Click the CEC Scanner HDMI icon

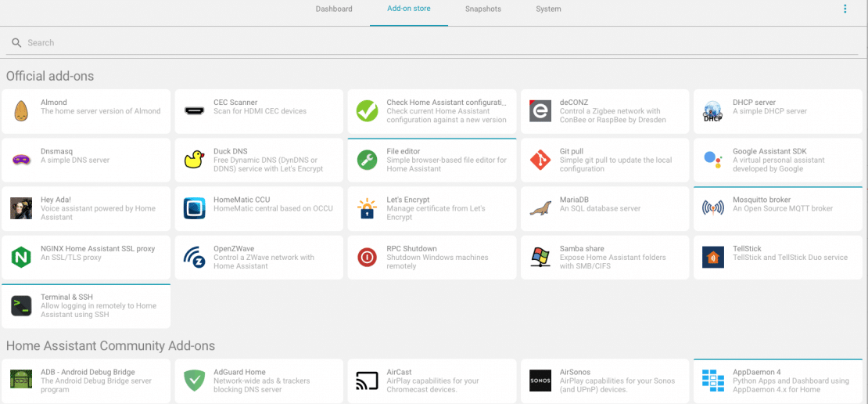click(194, 111)
